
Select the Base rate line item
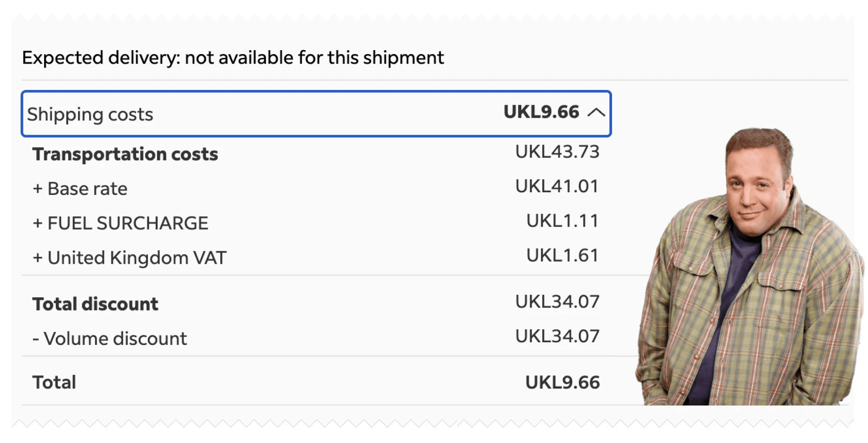point(87,189)
